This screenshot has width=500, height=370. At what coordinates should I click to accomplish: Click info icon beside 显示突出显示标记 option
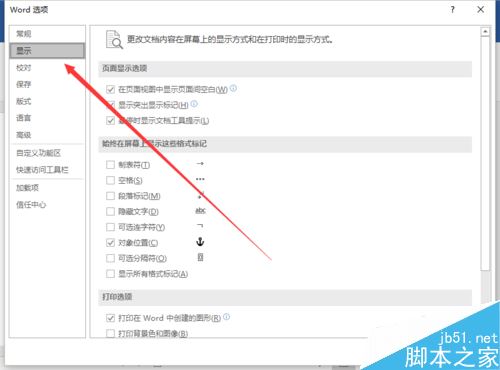click(x=194, y=104)
